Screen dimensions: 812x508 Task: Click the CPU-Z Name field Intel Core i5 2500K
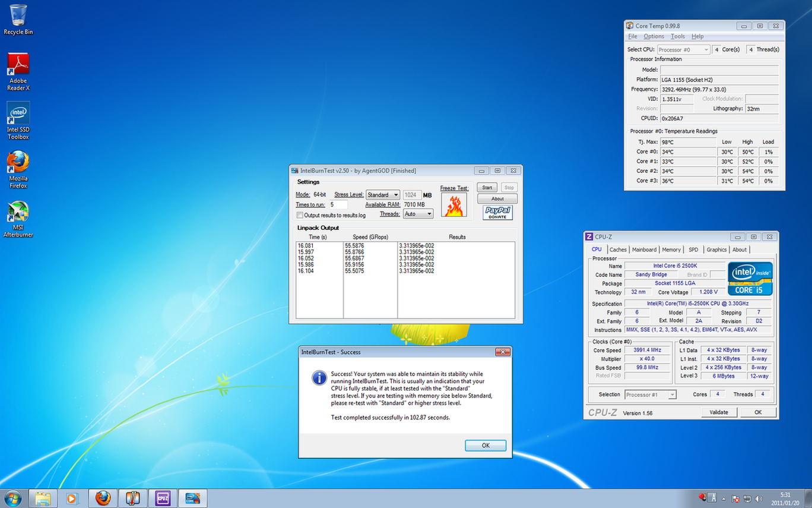pyautogui.click(x=674, y=266)
